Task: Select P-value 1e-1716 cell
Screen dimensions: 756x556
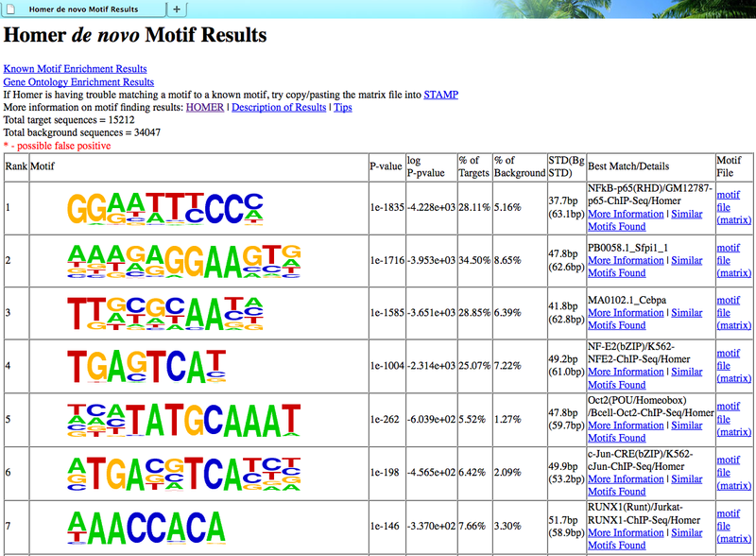Action: click(387, 261)
